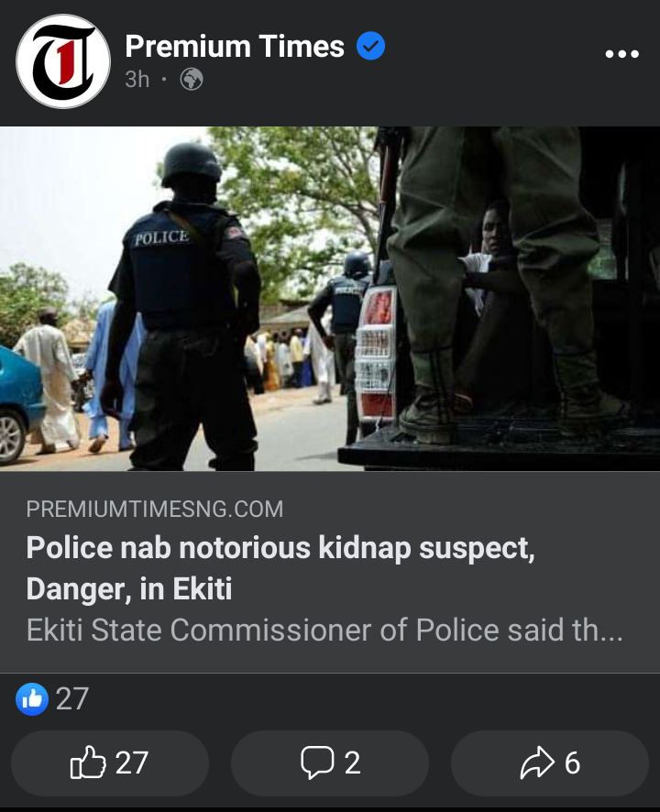660x812 pixels.
Task: Click the Premium Times page name
Action: click(x=235, y=46)
